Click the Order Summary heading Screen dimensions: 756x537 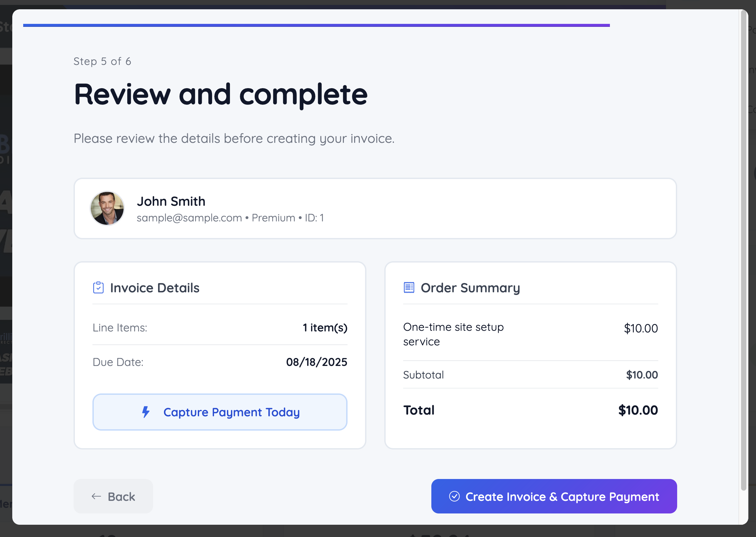pyautogui.click(x=470, y=288)
